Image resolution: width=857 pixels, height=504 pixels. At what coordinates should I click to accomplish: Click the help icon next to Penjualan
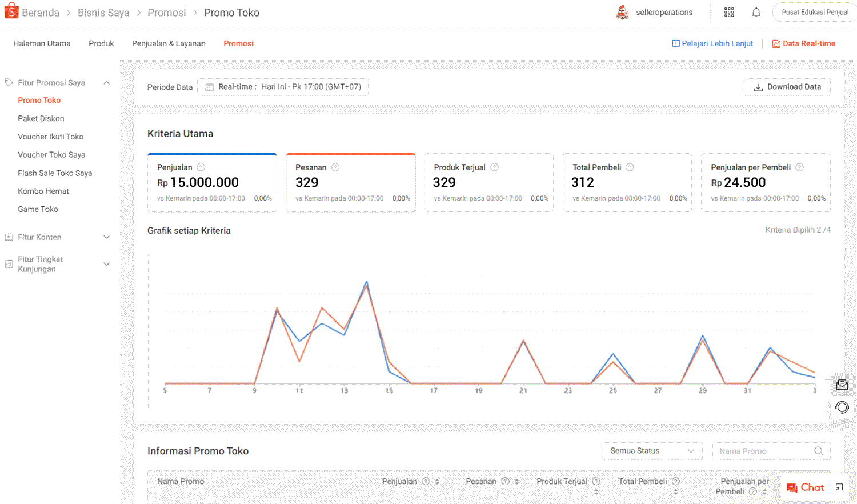(x=201, y=167)
